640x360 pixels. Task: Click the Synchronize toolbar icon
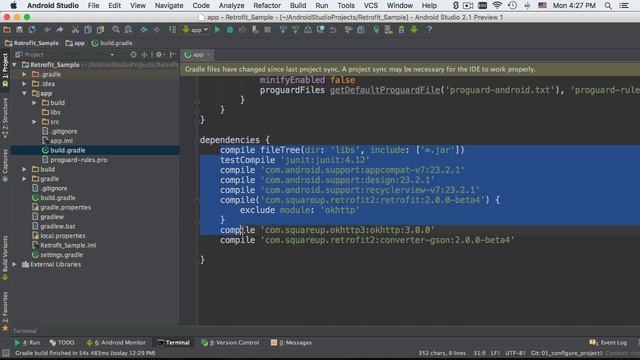coord(32,30)
